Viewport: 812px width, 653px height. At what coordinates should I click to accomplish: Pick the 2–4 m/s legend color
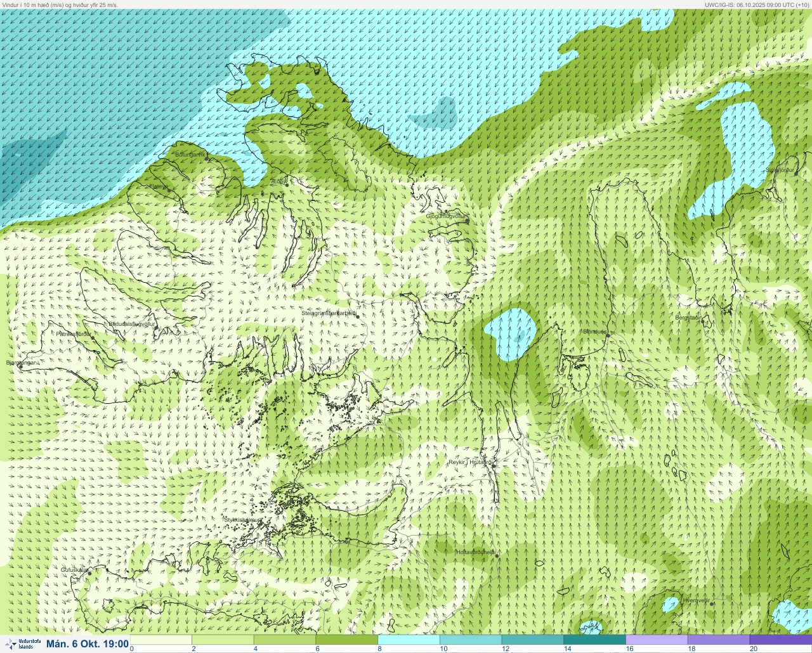coord(223,640)
